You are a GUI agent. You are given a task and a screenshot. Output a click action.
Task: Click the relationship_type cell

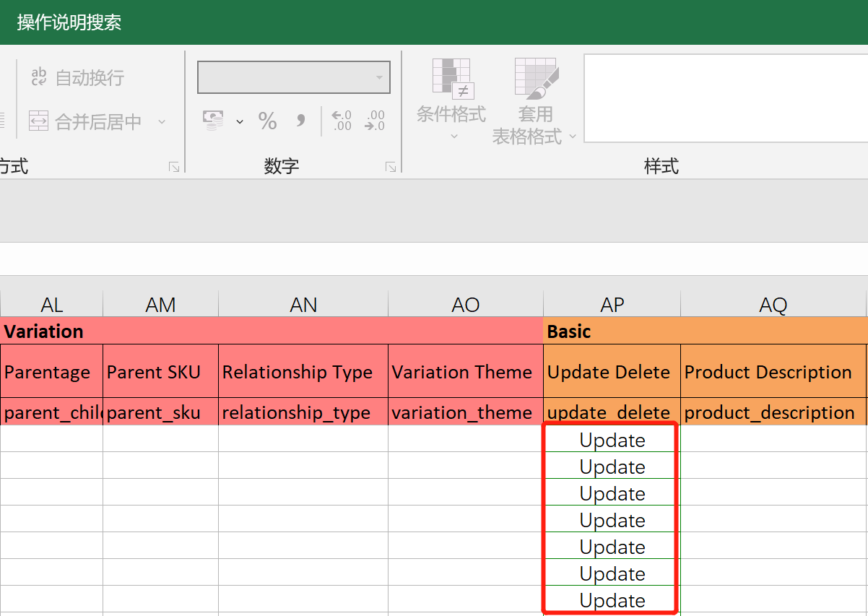point(303,412)
